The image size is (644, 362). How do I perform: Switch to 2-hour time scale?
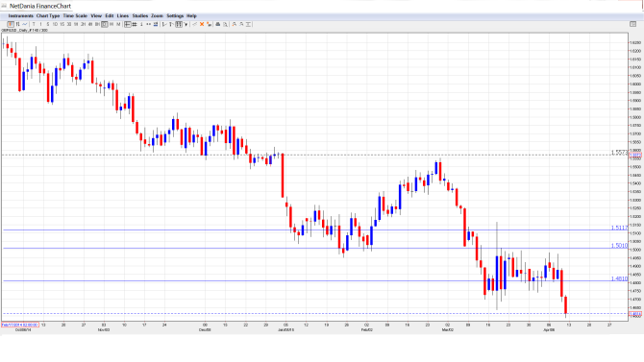click(83, 25)
